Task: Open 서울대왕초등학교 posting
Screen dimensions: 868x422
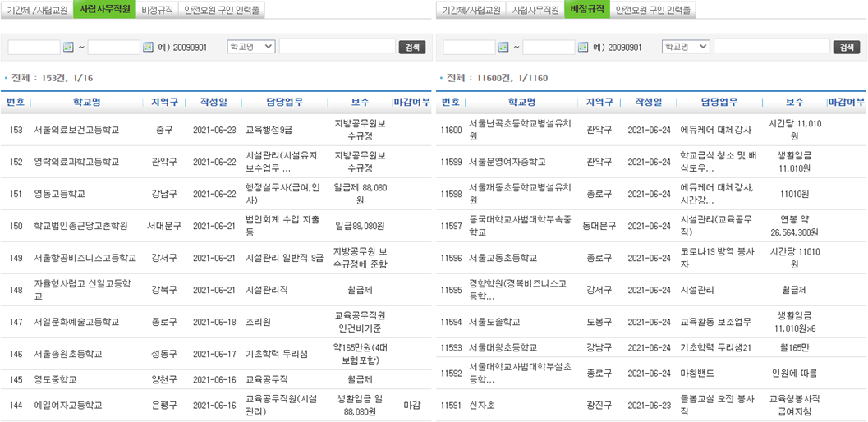Action: tap(503, 348)
